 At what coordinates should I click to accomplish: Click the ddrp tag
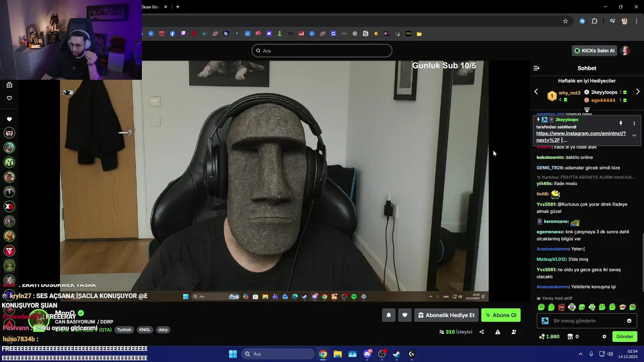click(x=163, y=330)
